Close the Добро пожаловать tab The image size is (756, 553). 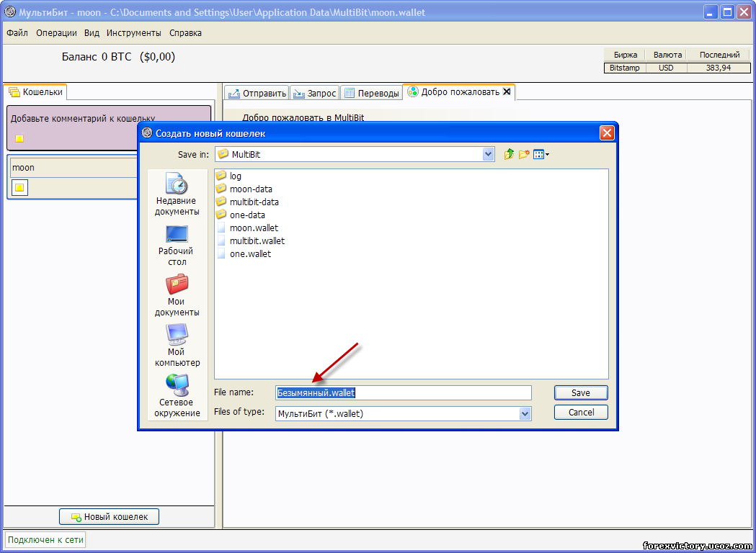[506, 91]
